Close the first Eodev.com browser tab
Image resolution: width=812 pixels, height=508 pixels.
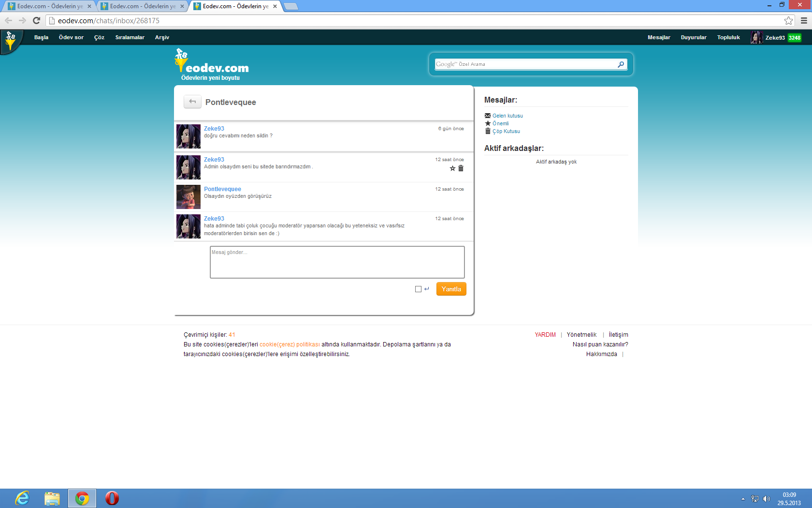click(89, 6)
